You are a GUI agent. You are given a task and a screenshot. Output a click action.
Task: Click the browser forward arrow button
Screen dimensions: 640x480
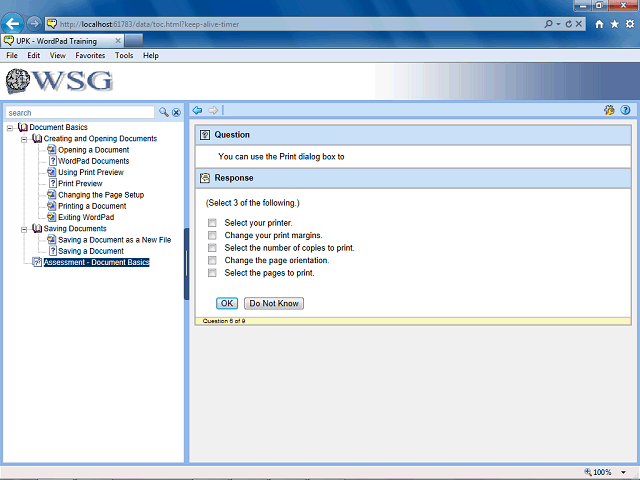(34, 24)
